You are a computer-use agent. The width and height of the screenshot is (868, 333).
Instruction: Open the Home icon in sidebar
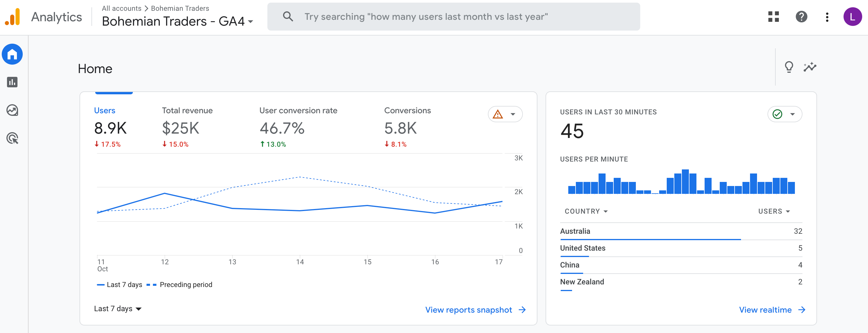coord(13,54)
